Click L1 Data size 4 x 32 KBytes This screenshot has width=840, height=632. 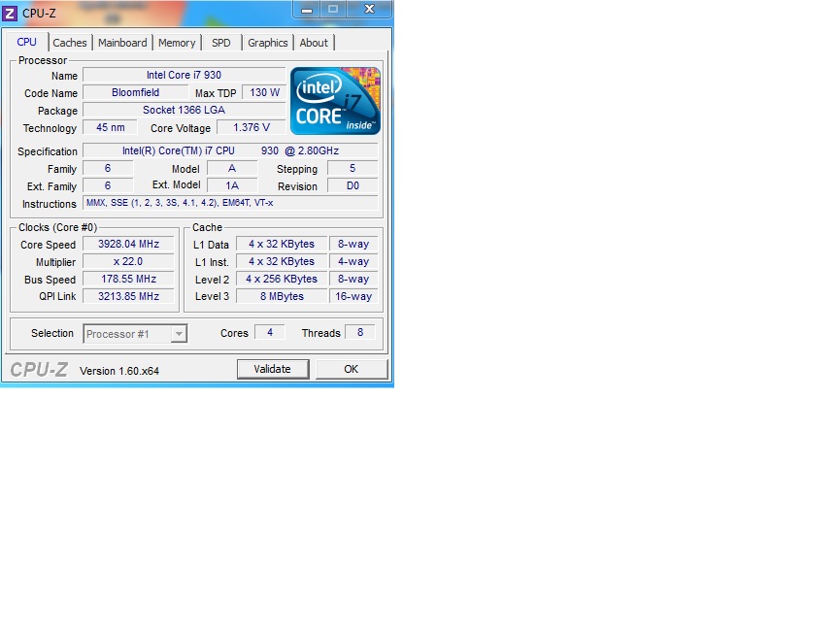pyautogui.click(x=282, y=244)
